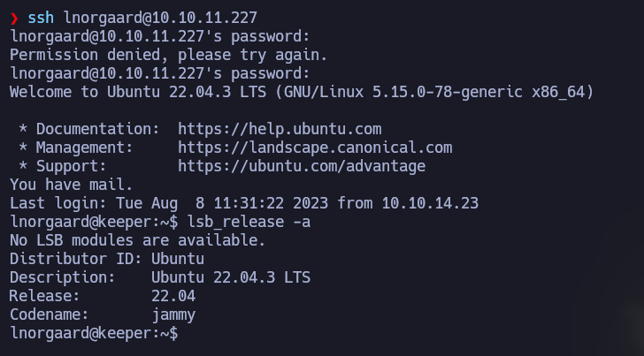Click the Release value 22.04
Viewport: 644px width, 356px height.
[173, 296]
